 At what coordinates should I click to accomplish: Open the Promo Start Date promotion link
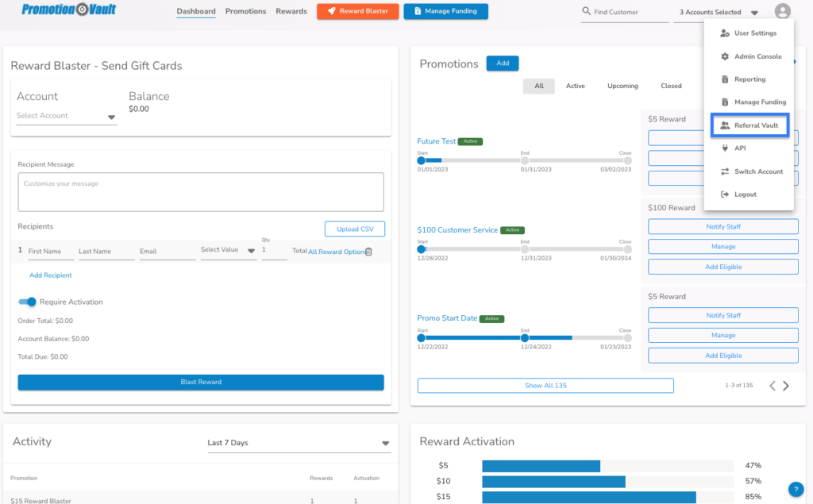tap(447, 318)
